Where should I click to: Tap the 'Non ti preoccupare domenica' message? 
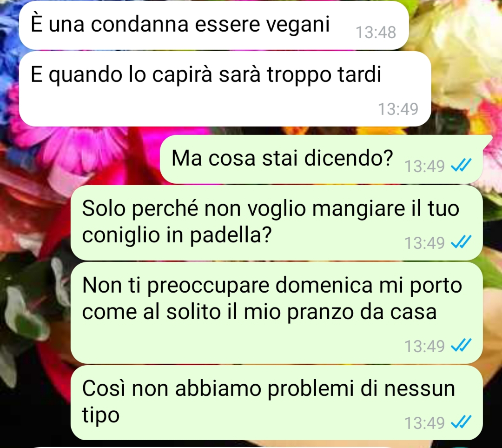click(x=276, y=313)
